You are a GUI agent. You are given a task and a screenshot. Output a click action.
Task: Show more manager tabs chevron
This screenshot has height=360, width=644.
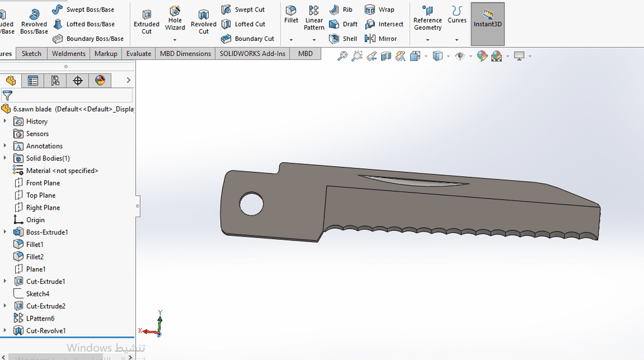(x=128, y=80)
